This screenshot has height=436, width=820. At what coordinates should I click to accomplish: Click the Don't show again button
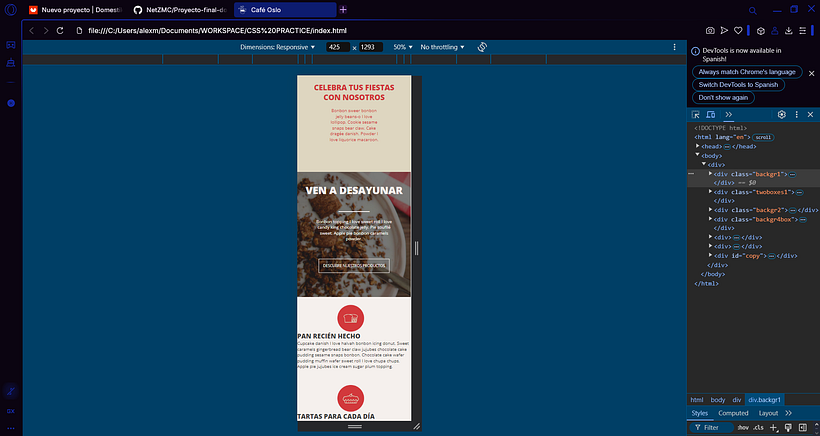tap(726, 98)
